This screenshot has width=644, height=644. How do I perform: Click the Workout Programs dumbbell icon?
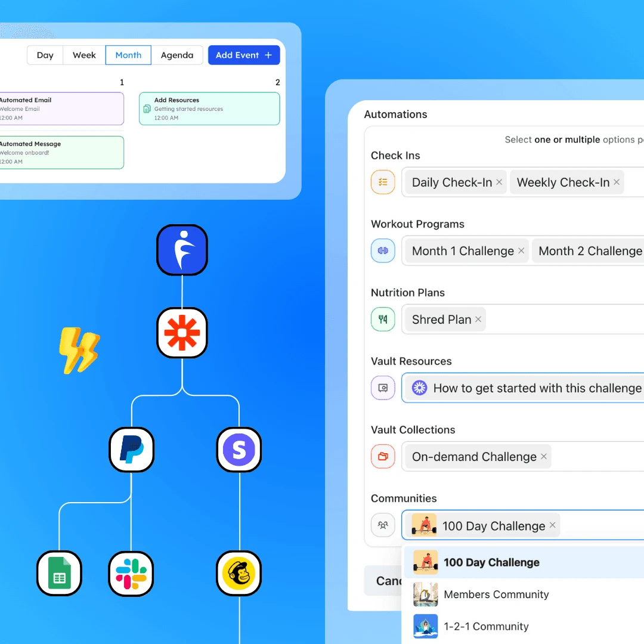383,250
